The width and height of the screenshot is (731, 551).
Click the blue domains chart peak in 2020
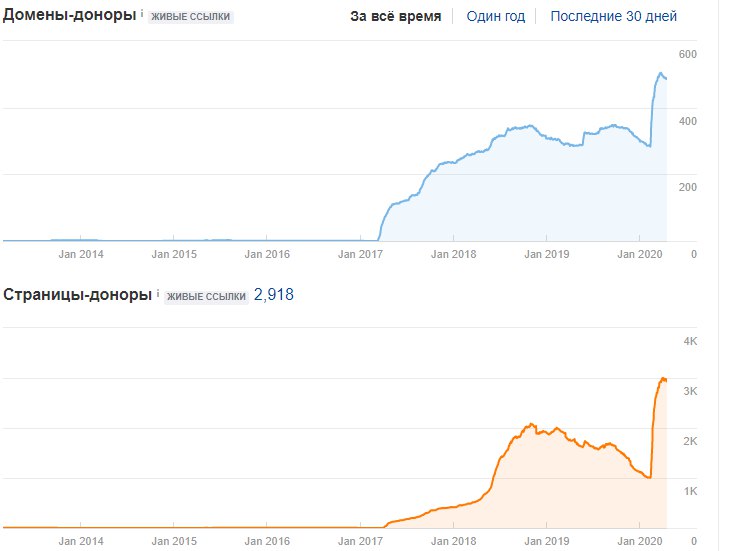(x=660, y=73)
